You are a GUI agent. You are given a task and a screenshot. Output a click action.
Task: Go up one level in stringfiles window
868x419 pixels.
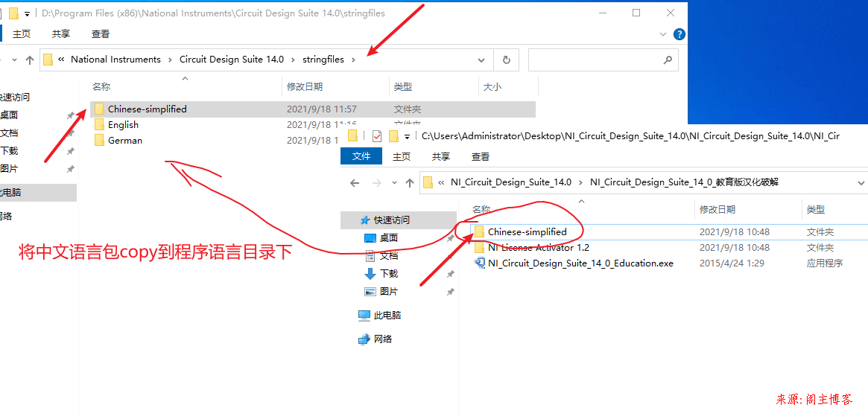pyautogui.click(x=31, y=60)
